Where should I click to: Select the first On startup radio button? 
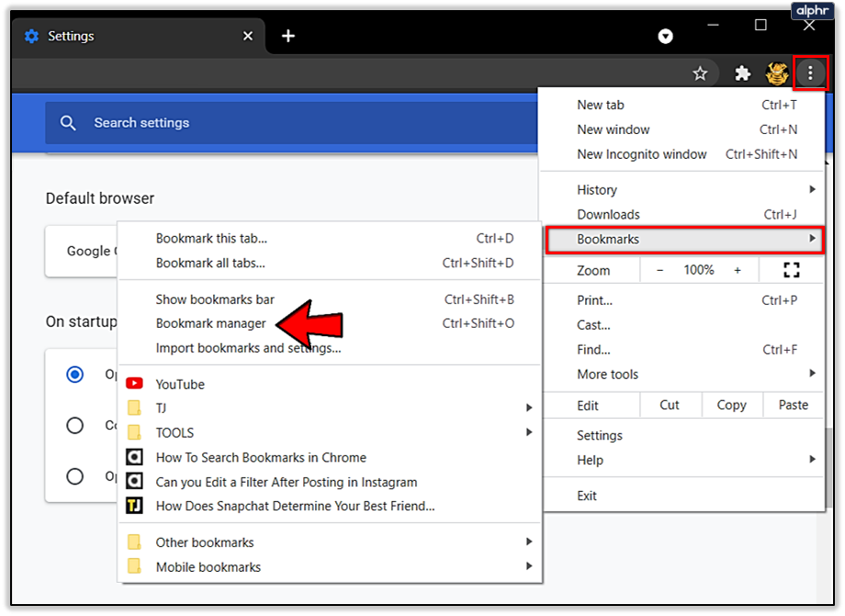75,375
